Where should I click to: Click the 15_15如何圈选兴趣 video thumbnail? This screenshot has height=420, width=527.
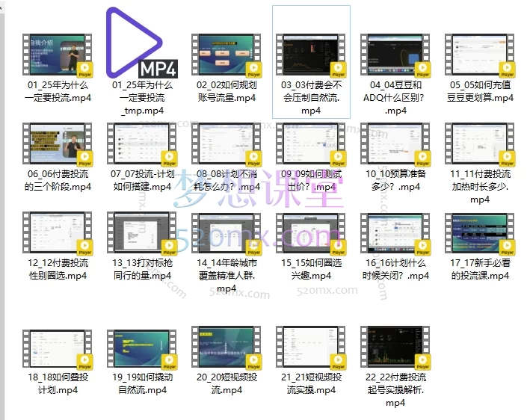point(311,234)
